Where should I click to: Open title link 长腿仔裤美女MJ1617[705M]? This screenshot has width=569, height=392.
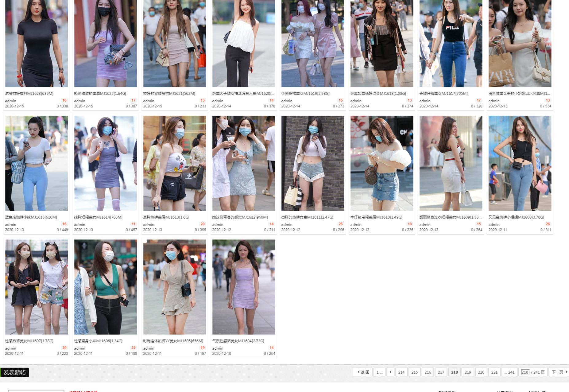443,93
